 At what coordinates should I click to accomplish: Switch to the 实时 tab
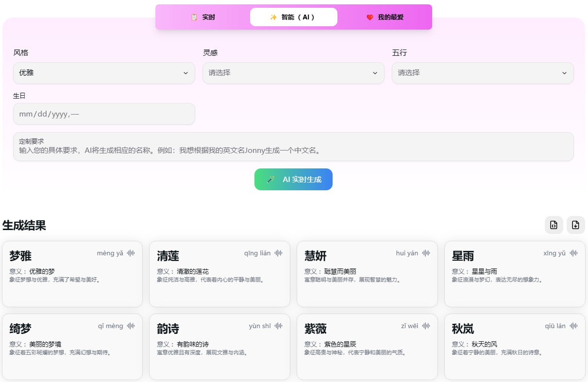tap(203, 17)
